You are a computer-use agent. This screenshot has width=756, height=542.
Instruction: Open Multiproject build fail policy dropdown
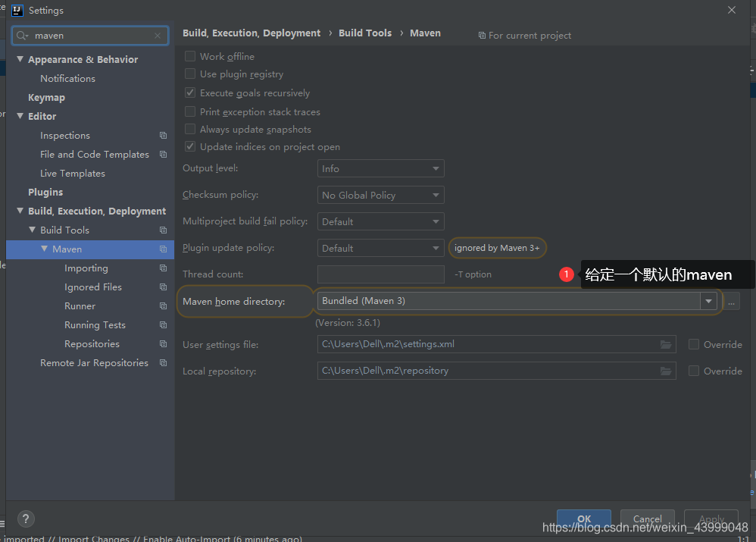380,221
